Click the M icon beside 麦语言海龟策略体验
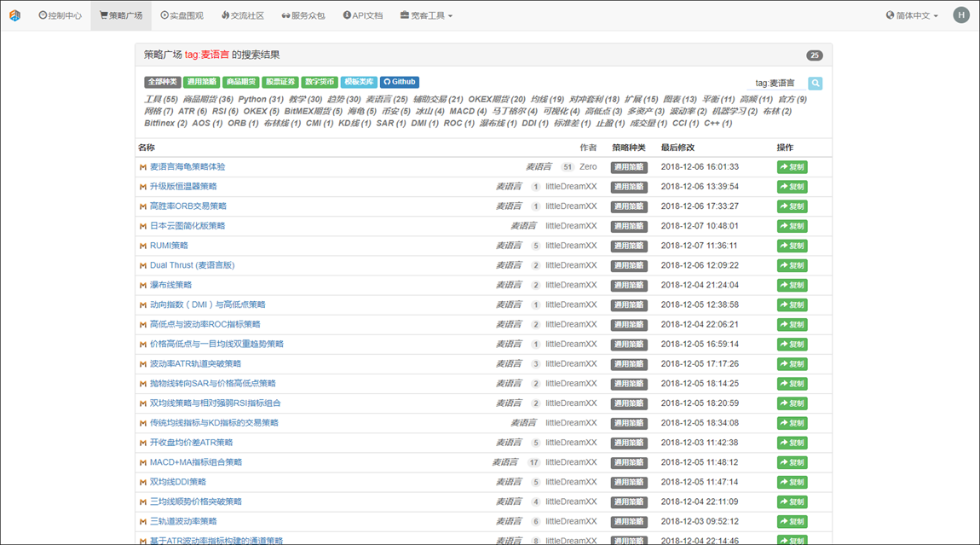The width and height of the screenshot is (980, 545). click(143, 167)
